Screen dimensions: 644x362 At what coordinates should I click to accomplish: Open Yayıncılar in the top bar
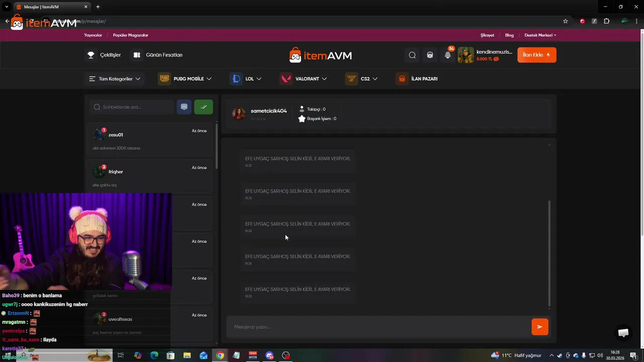tap(93, 35)
